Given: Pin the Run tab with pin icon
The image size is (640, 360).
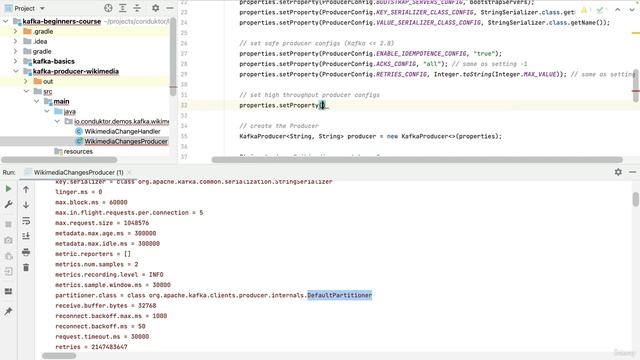Looking at the screenshot, I should tap(8, 311).
